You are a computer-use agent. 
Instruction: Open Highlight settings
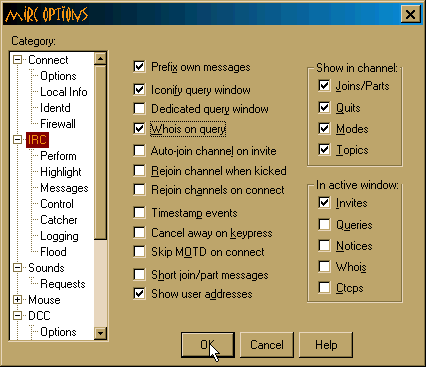[x=61, y=172]
